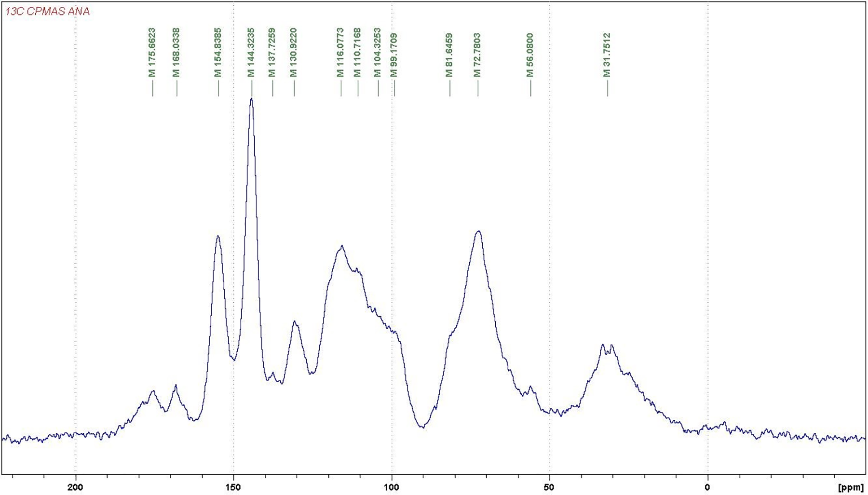Click the M 154.8385 peak marker
This screenshot has height=495, width=868.
(x=218, y=53)
